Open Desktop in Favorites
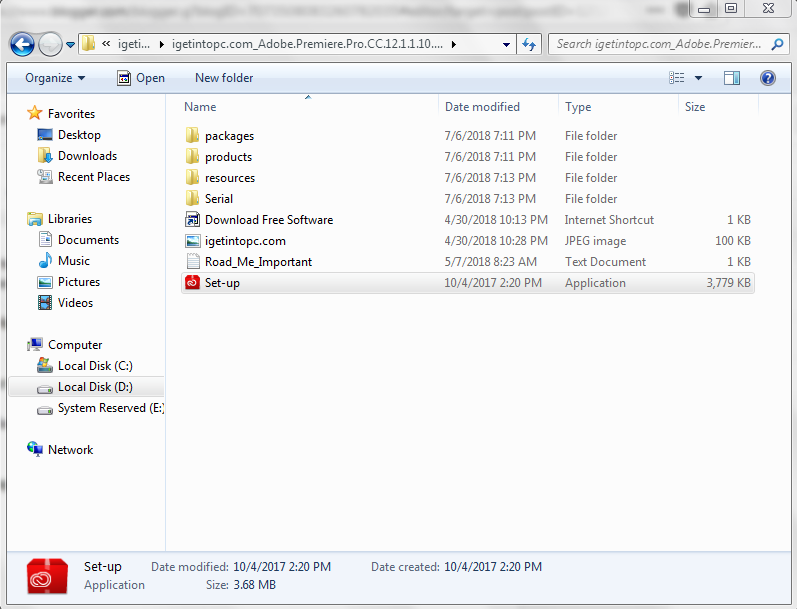The height and width of the screenshot is (609, 797). coord(79,135)
